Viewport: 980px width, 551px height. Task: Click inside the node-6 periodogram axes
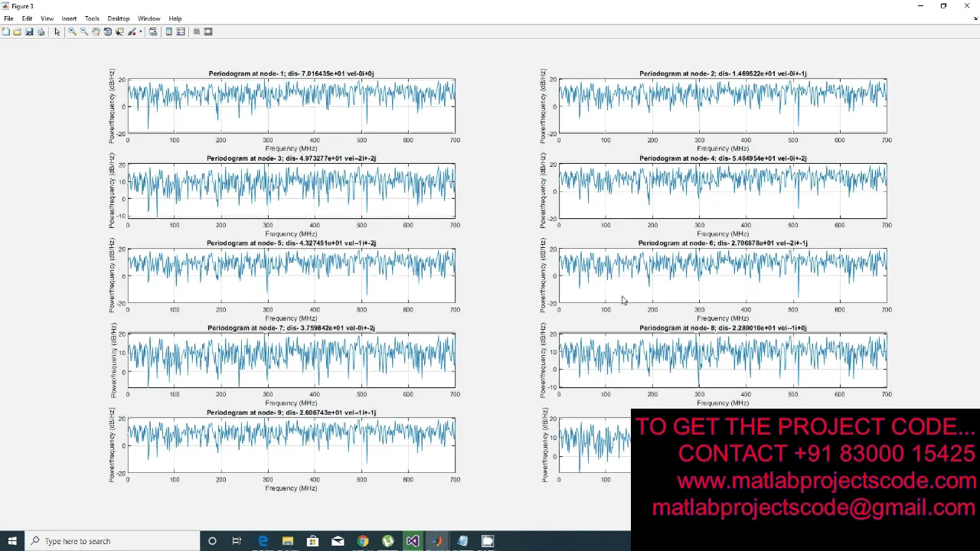click(723, 275)
